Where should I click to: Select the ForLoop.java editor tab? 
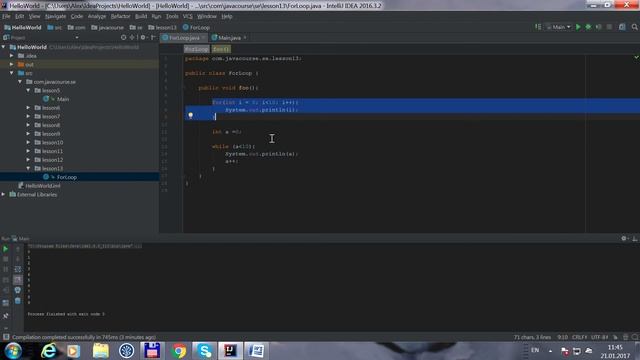184,38
